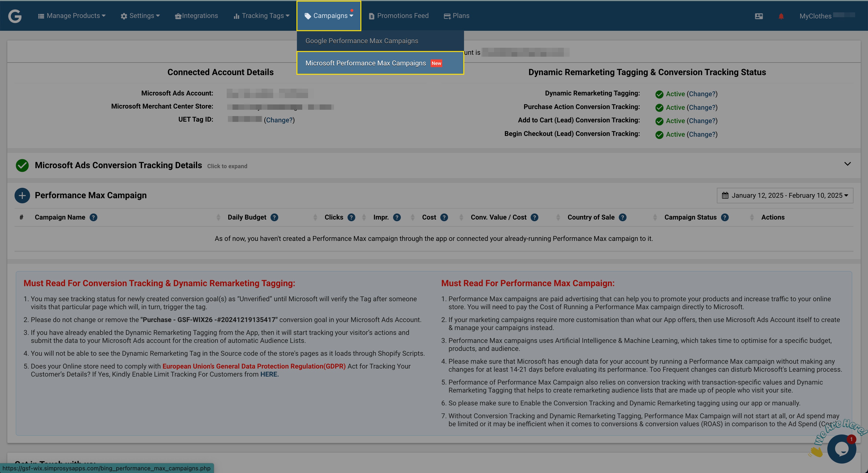Click the contact card icon in header
The width and height of the screenshot is (868, 473).
click(759, 16)
